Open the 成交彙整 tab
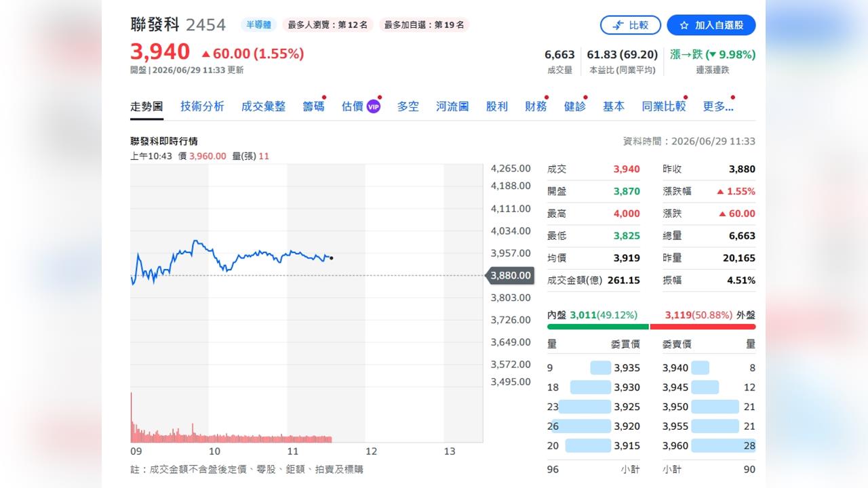Screen dimensions: 868x488 [263, 106]
